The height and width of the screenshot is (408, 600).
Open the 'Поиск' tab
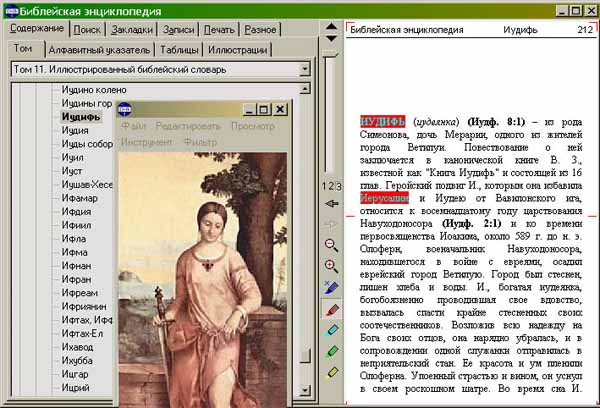(x=87, y=29)
